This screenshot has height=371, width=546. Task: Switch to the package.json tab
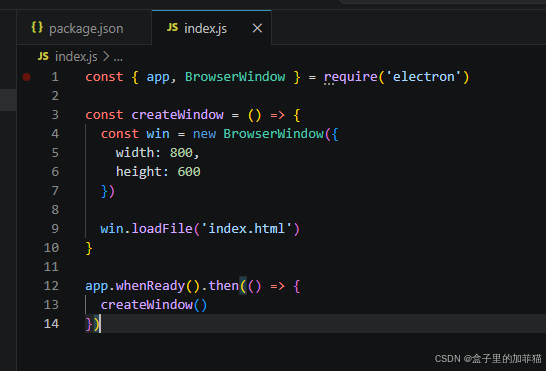84,28
